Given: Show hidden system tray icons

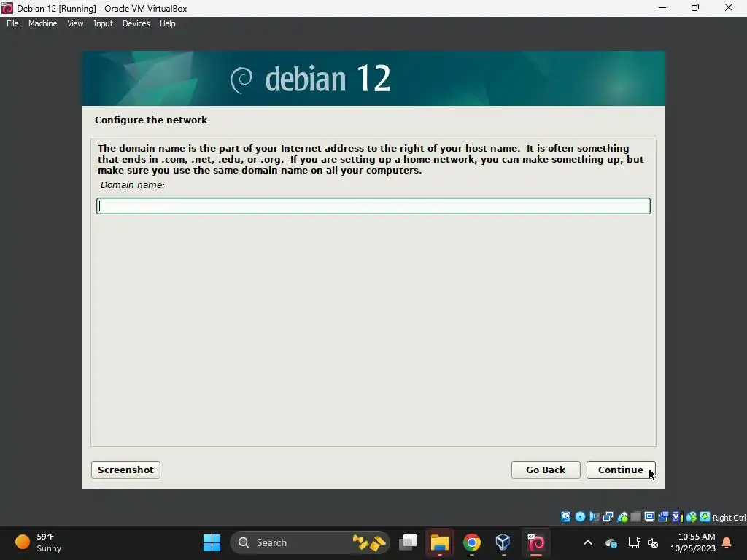Looking at the screenshot, I should tap(588, 542).
